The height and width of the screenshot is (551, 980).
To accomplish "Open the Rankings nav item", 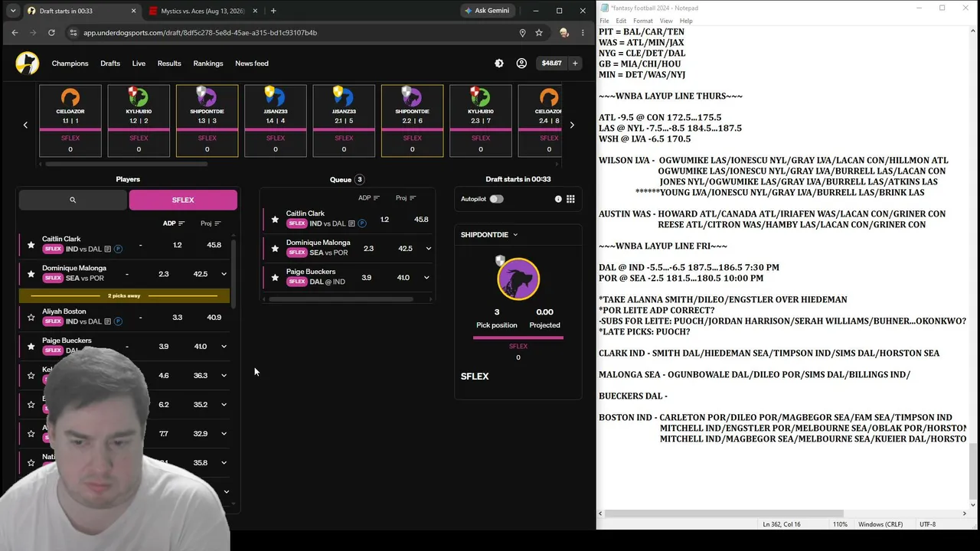I will pyautogui.click(x=208, y=64).
